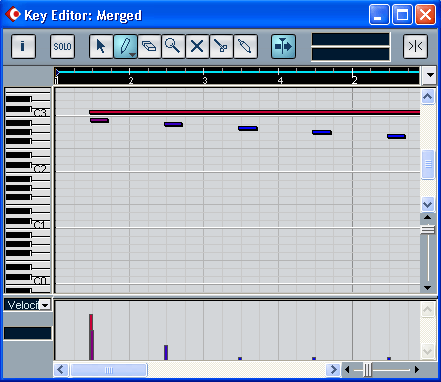Screen dimensions: 441x382
Task: Click horizontal zoom in right arrow
Action: (x=417, y=370)
